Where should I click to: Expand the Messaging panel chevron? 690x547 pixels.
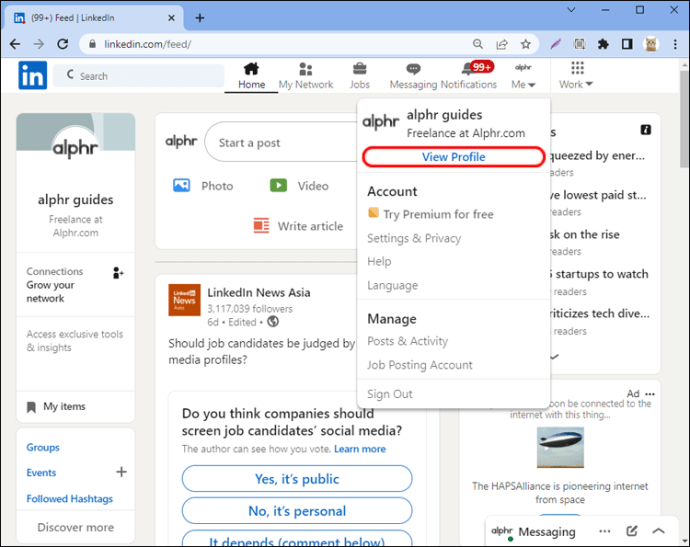[658, 531]
